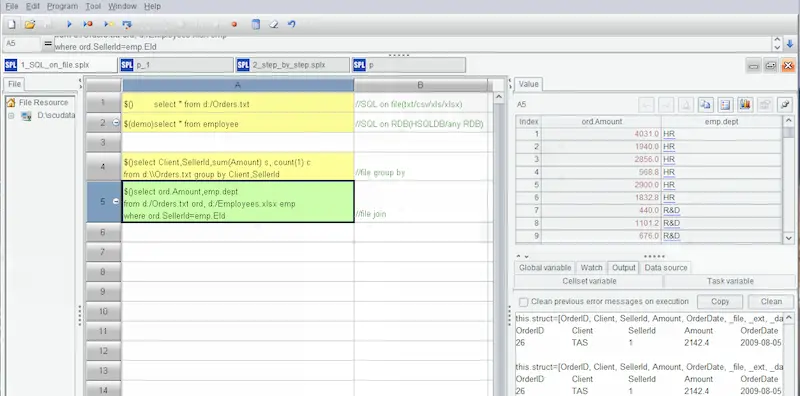Click the Clean button in Output panel

[x=771, y=302]
